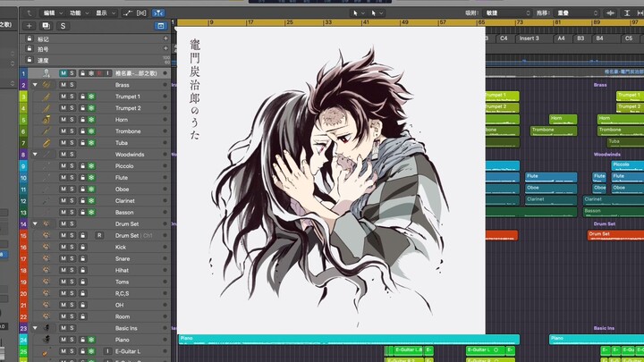Viewport: 644px width, 362px height.
Task: Click the duplicate track icon
Action: click(x=46, y=26)
